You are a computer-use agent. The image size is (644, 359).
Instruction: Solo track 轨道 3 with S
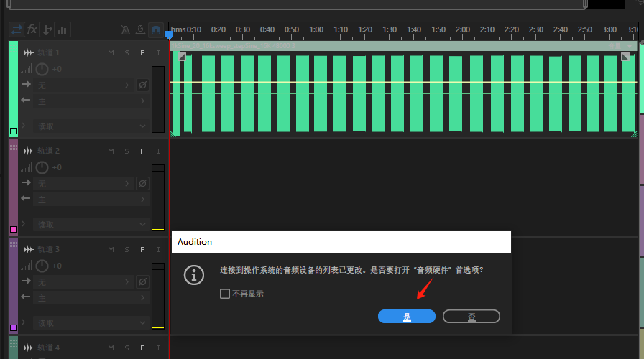point(127,250)
